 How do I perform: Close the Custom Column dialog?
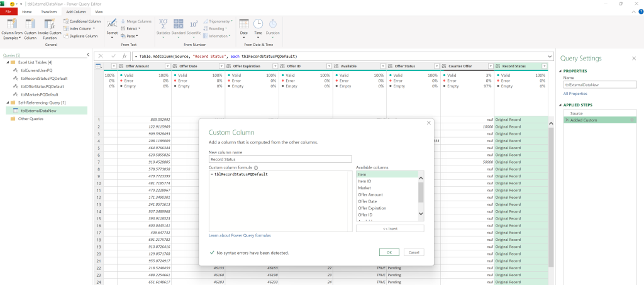pos(428,123)
